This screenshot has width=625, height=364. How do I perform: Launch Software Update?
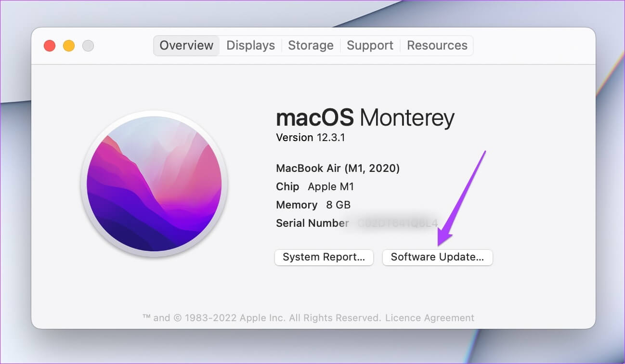437,257
